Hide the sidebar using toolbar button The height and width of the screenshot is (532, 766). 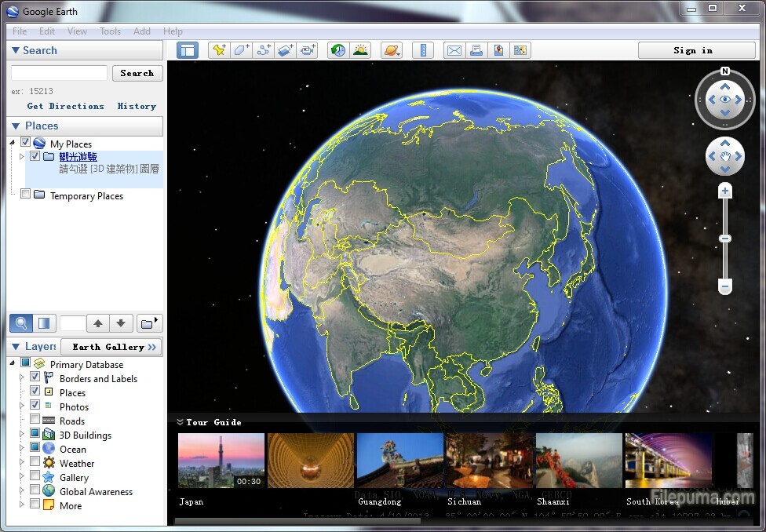[x=188, y=50]
